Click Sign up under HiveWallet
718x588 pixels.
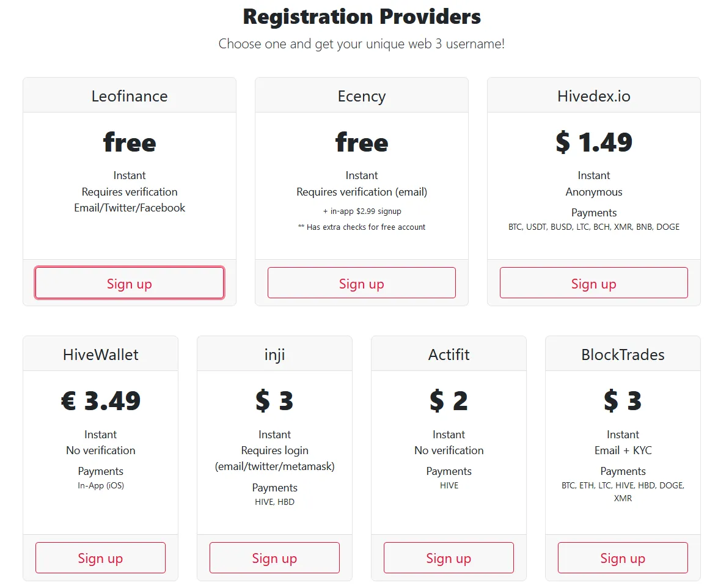pos(100,557)
